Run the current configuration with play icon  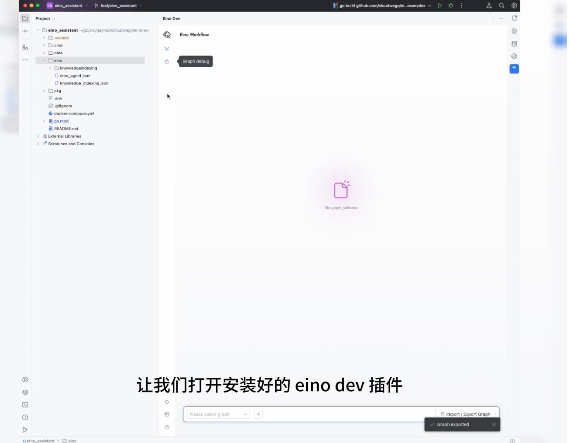(440, 5)
